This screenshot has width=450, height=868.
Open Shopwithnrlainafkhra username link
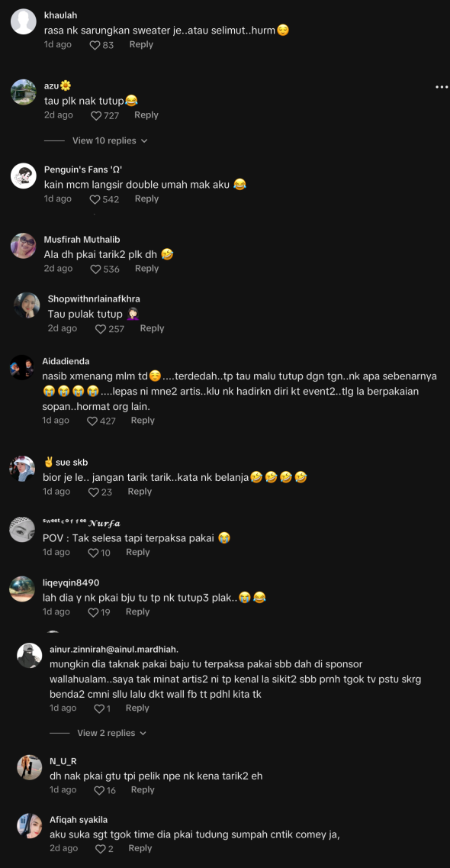click(93, 299)
